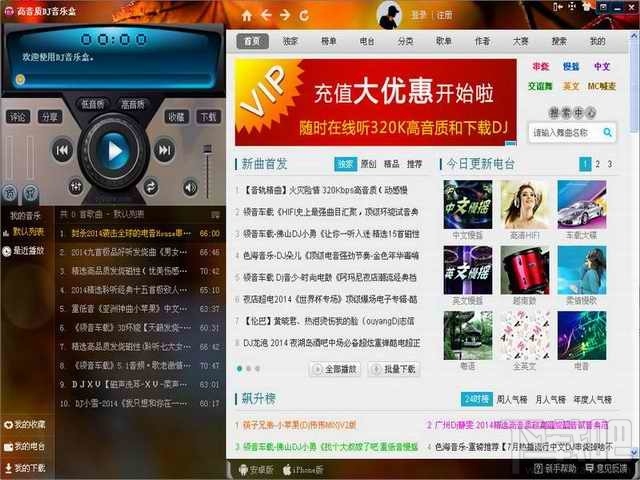640x480 pixels.
Task: Click the central blue Play button
Action: [114, 151]
